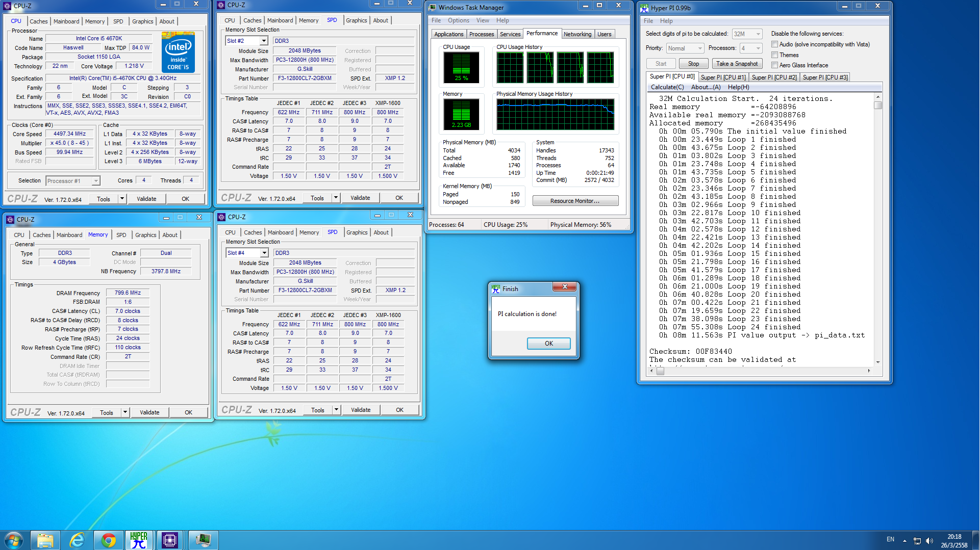980x550 pixels.
Task: Open Google Chrome from taskbar
Action: pyautogui.click(x=108, y=540)
